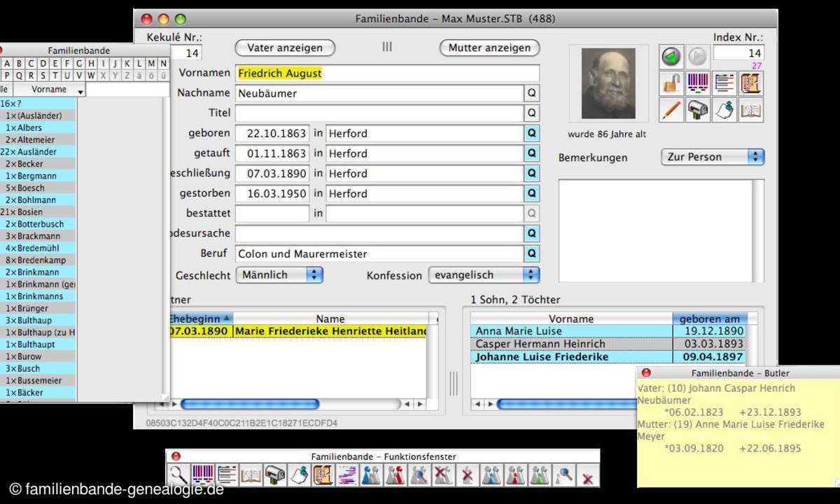The image size is (840, 504).
Task: Click couple with magnifier icon in Funktionsfenster
Action: [419, 475]
